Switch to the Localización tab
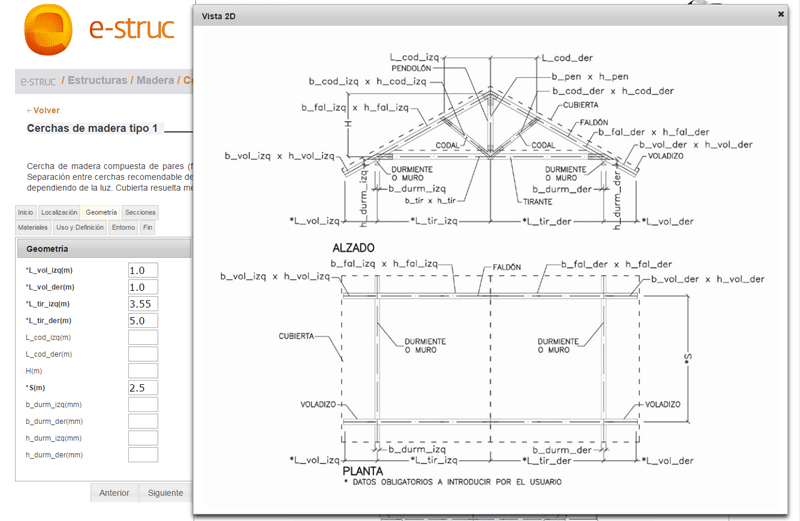The height and width of the screenshot is (521, 800). point(59,212)
